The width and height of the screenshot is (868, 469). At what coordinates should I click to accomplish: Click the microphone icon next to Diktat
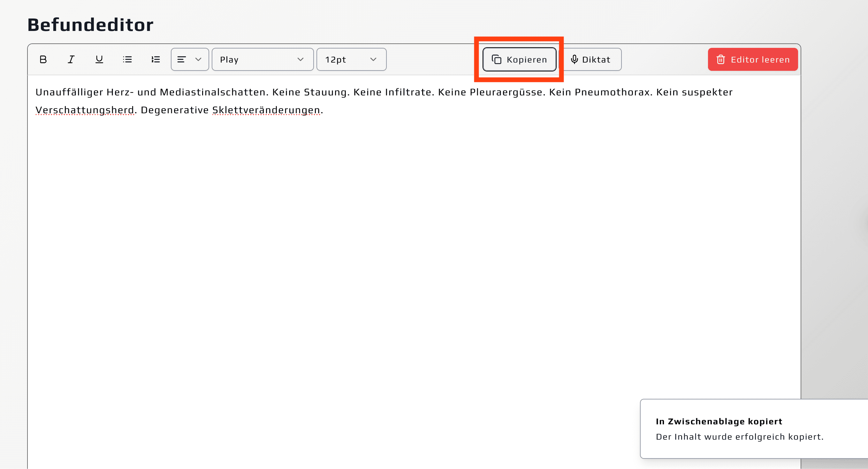coord(575,59)
